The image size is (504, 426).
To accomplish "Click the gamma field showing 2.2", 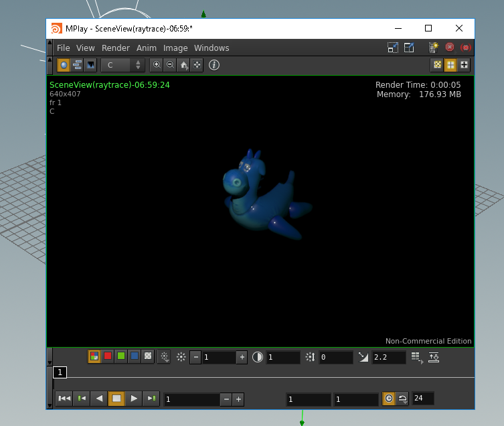I will tap(389, 357).
